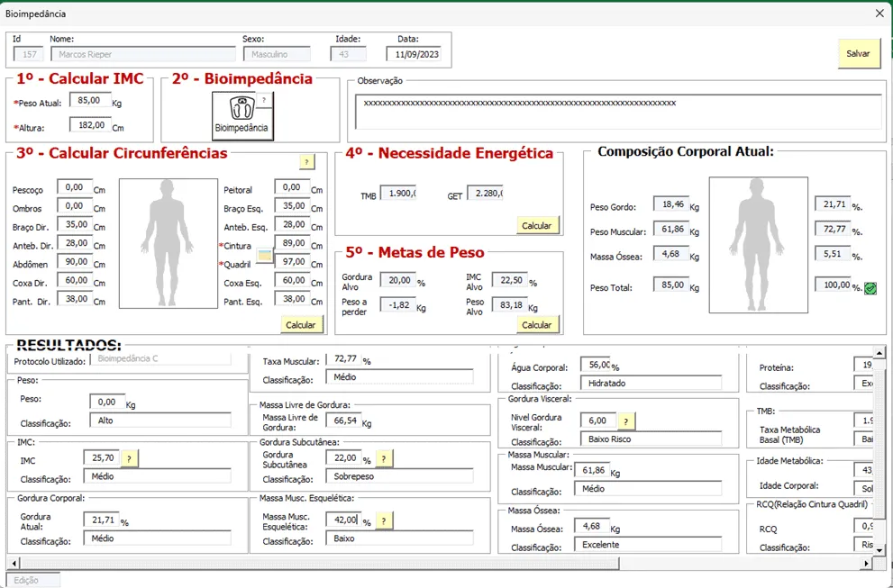The width and height of the screenshot is (893, 588).
Task: Open the help button in Calcular Circunferências section
Action: click(x=306, y=162)
